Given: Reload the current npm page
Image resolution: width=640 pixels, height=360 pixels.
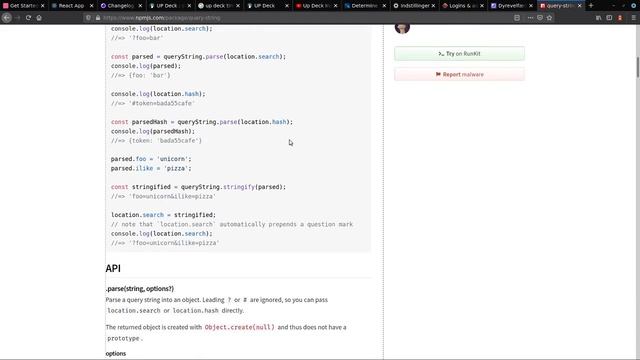Looking at the screenshot, I should [x=28, y=18].
